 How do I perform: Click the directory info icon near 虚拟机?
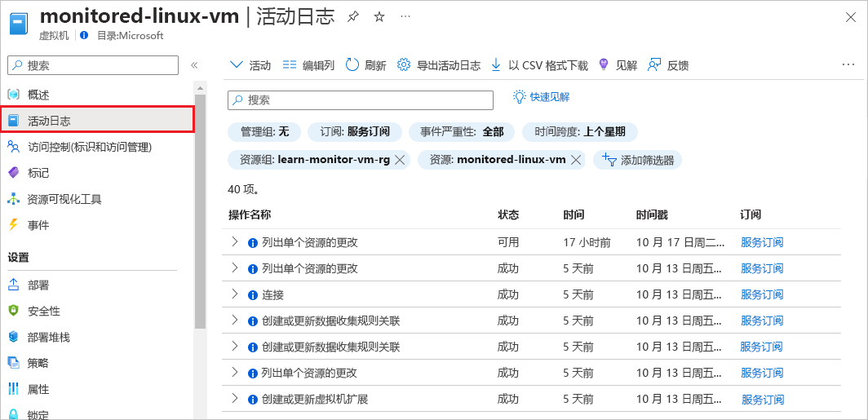tap(84, 35)
